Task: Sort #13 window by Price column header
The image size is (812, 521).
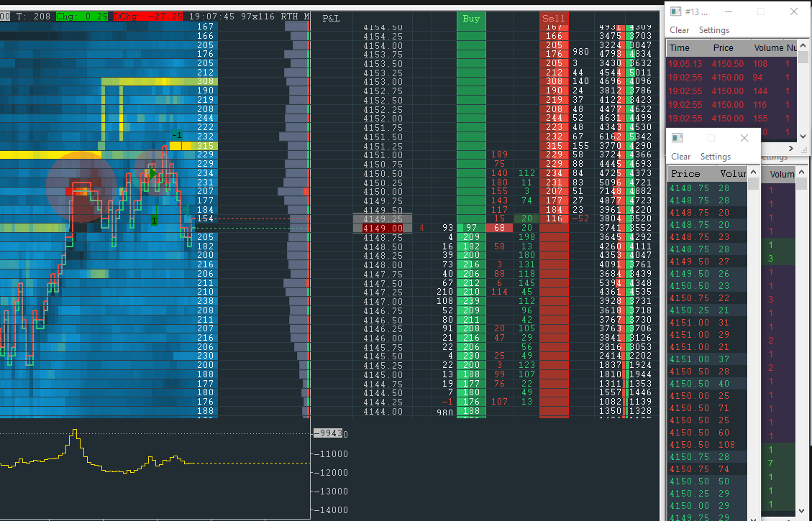Action: pyautogui.click(x=723, y=47)
